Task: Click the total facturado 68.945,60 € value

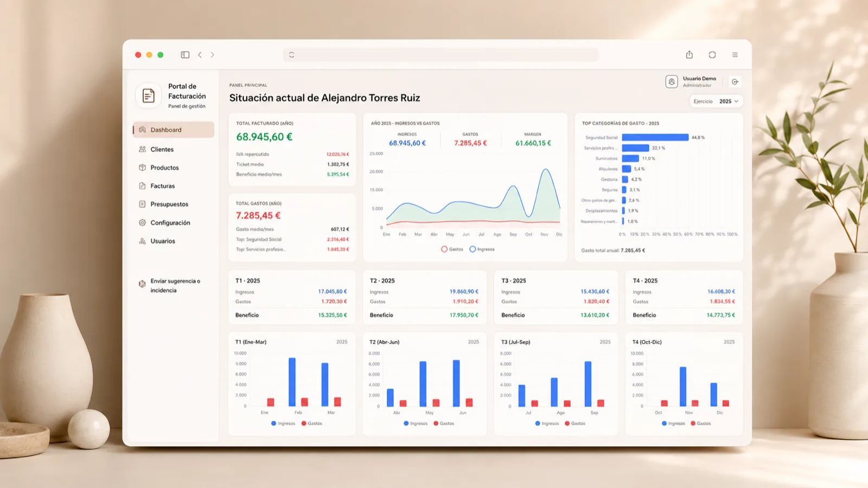Action: (x=264, y=137)
